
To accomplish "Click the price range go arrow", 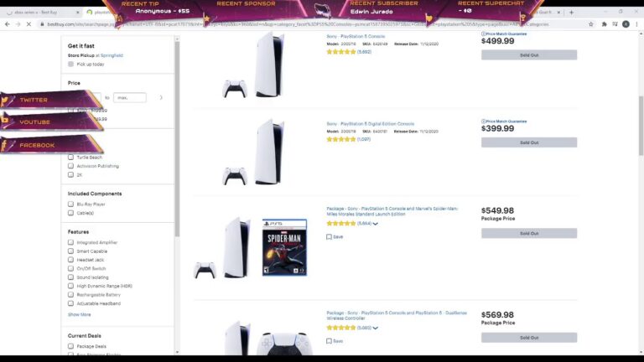I will pos(161,98).
